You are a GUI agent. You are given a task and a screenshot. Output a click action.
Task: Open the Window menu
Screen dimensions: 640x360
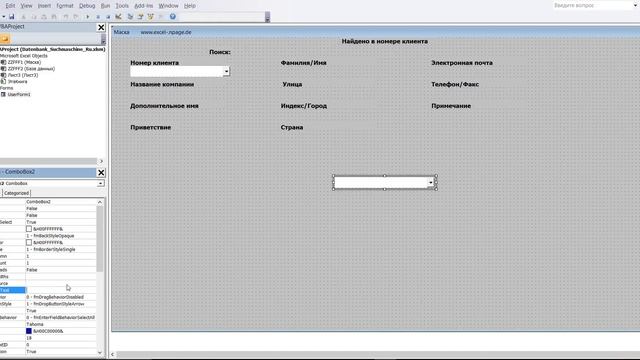coord(168,6)
